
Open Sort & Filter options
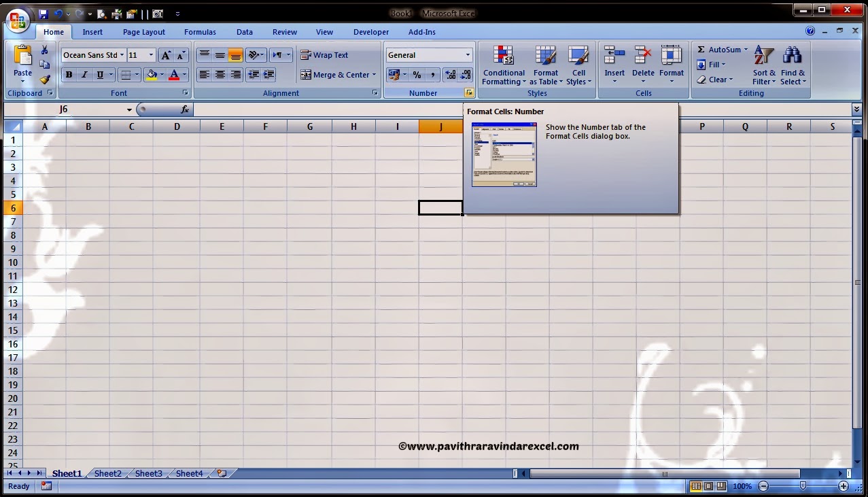(763, 68)
